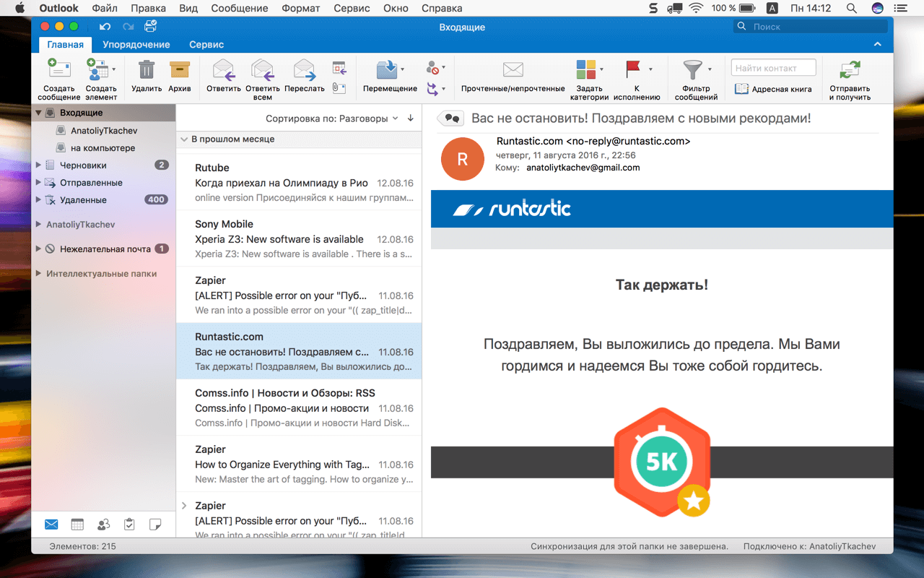This screenshot has height=578, width=924.
Task: Forward the email with Переслать icon
Action: [x=305, y=69]
